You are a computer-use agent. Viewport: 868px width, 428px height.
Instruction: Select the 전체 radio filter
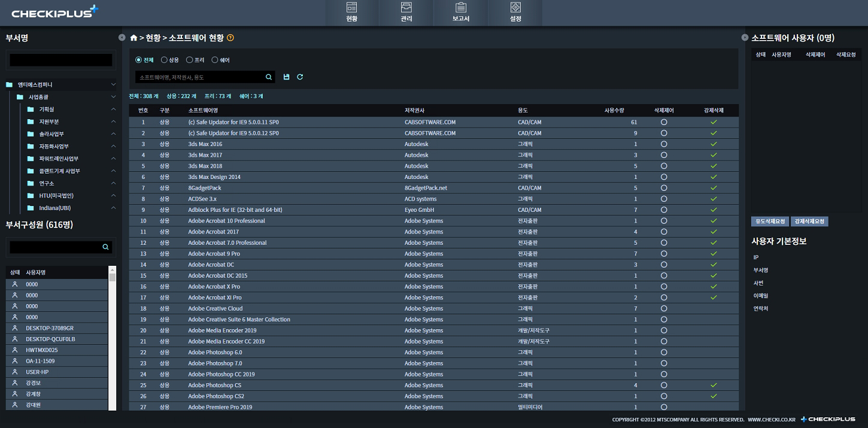pyautogui.click(x=138, y=60)
